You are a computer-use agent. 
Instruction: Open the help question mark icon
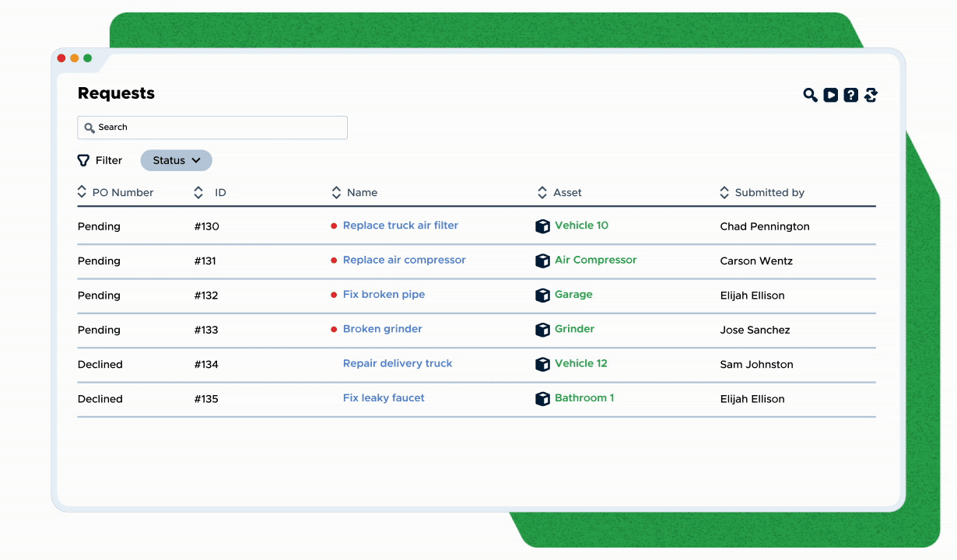click(x=851, y=95)
